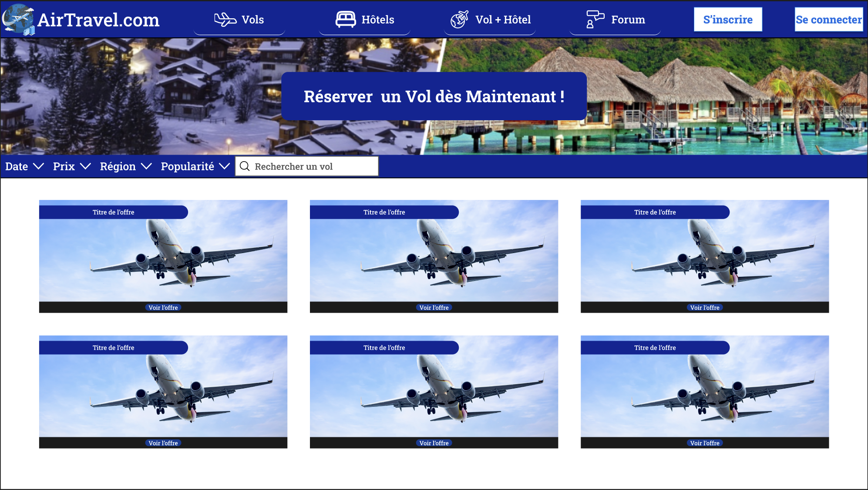Go to the Forum menu item
The height and width of the screenshot is (490, 868).
coord(628,20)
